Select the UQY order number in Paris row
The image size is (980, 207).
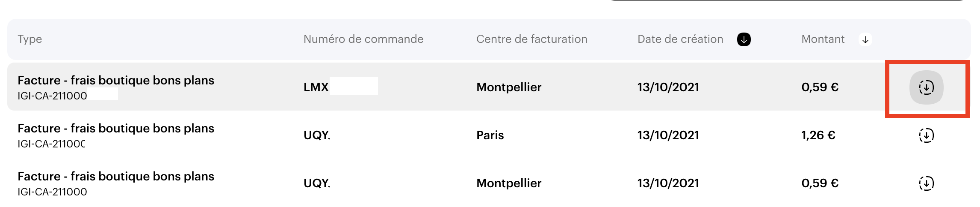click(316, 135)
